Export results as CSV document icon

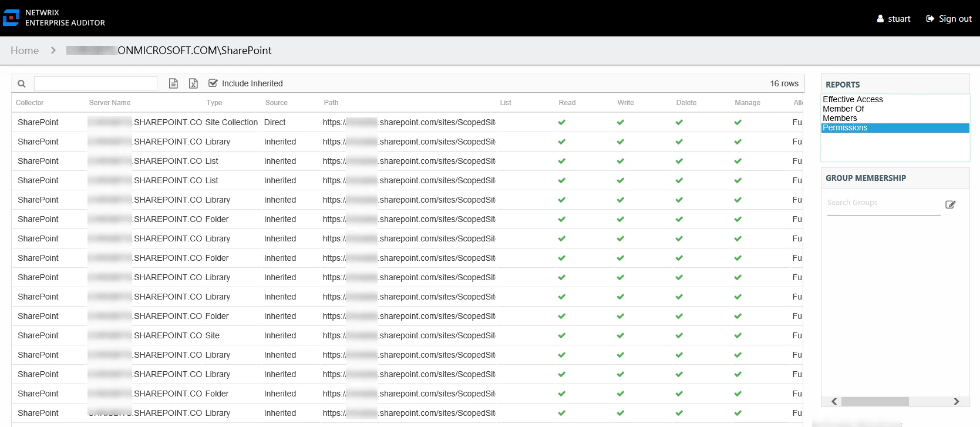pyautogui.click(x=173, y=83)
